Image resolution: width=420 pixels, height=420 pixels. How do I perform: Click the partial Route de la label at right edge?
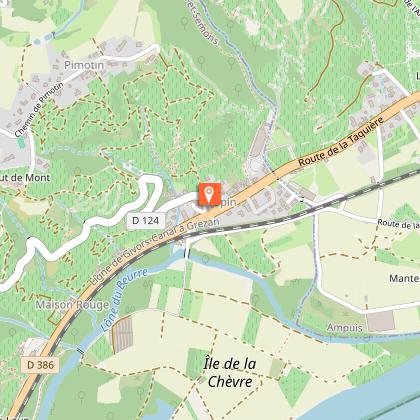[399, 224]
